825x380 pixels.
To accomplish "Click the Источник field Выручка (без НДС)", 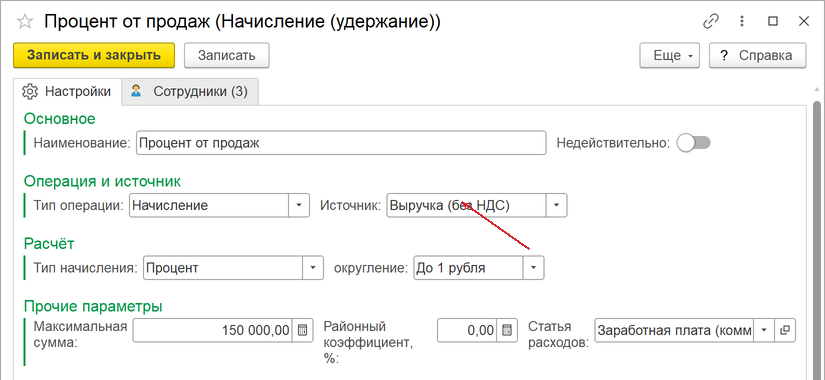I will tap(467, 205).
